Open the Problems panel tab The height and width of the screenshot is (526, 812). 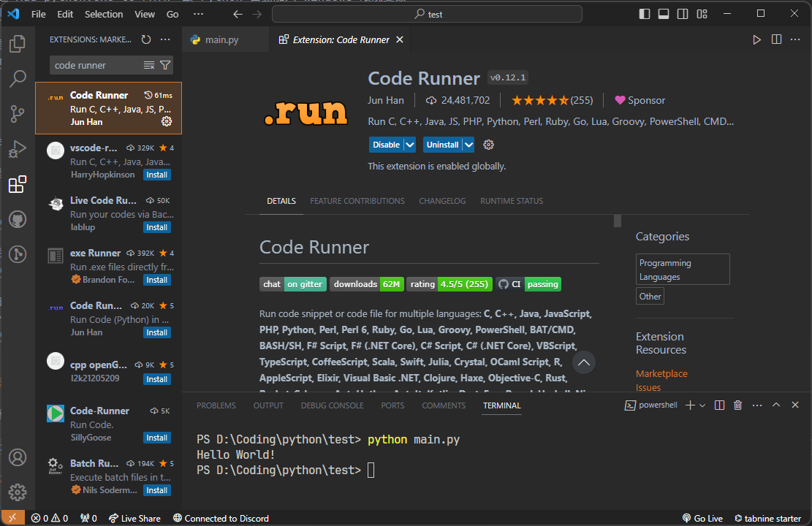point(216,405)
